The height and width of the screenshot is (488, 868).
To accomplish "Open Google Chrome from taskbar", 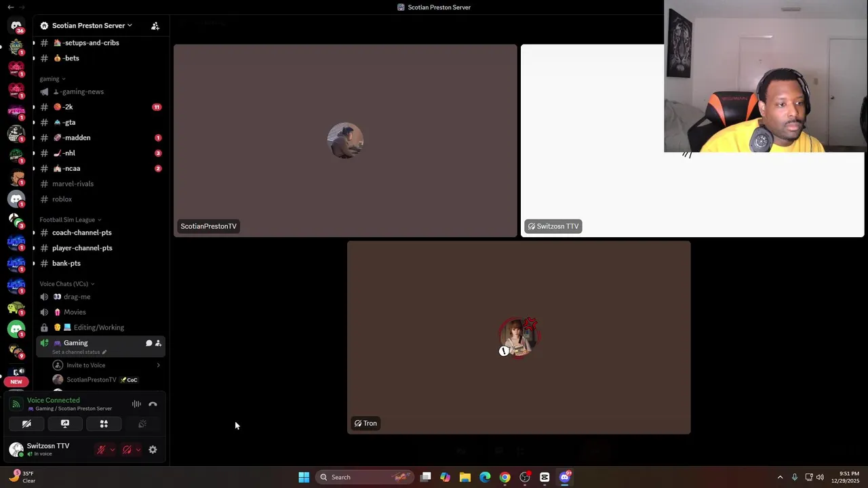I will pos(505,477).
